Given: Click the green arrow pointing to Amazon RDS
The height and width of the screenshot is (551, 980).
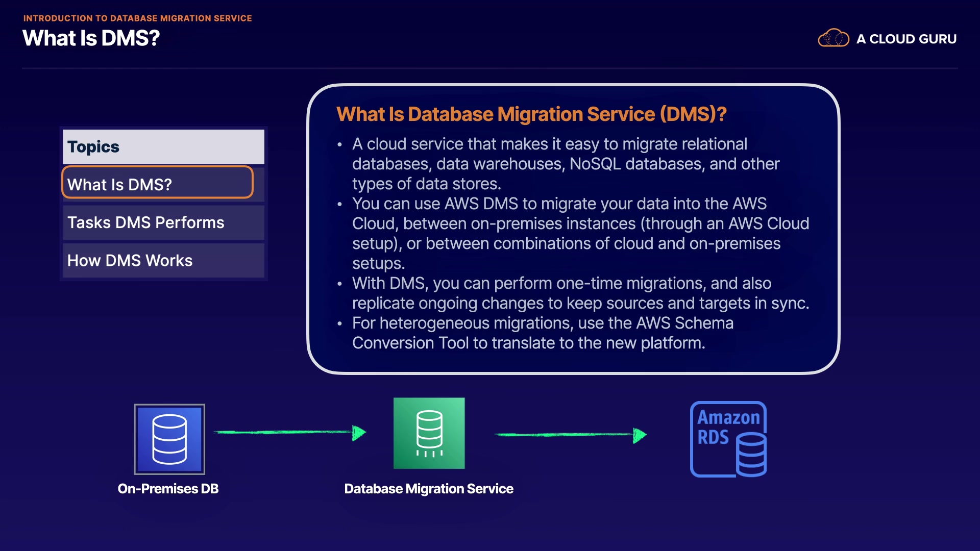Looking at the screenshot, I should point(570,435).
